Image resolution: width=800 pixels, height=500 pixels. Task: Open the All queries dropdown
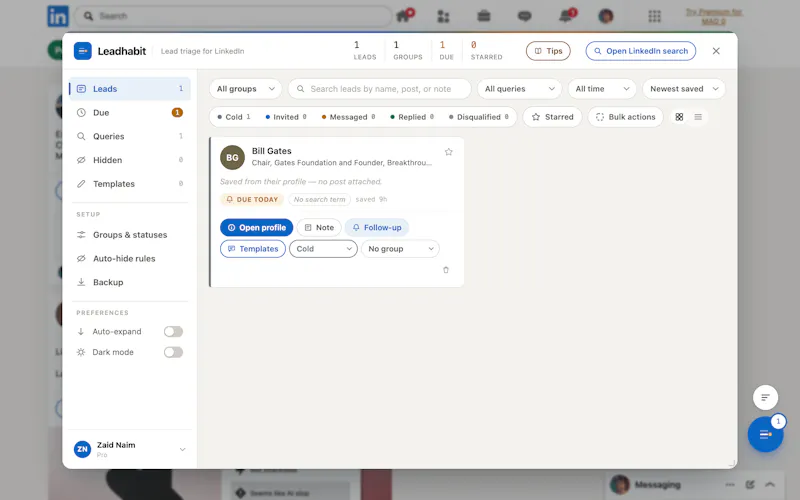pyautogui.click(x=519, y=89)
